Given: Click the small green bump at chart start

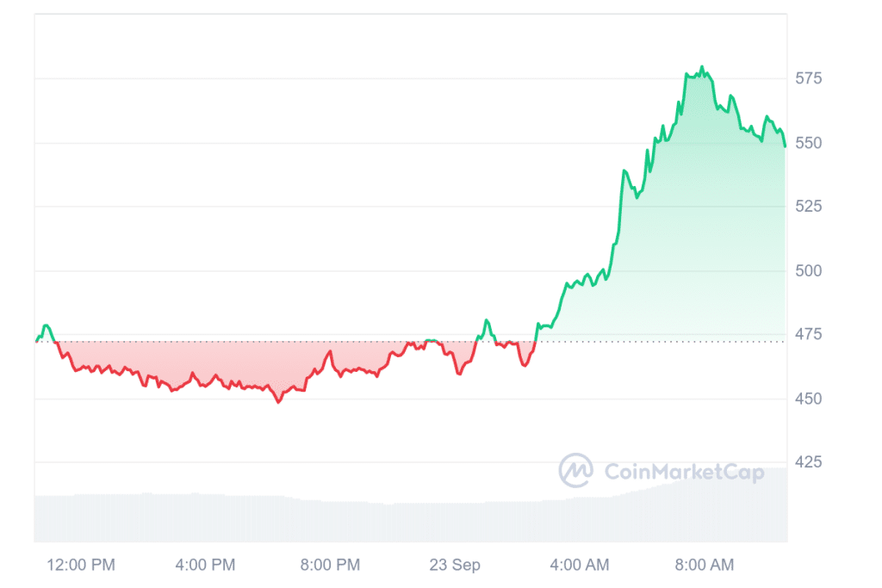Looking at the screenshot, I should [x=46, y=326].
